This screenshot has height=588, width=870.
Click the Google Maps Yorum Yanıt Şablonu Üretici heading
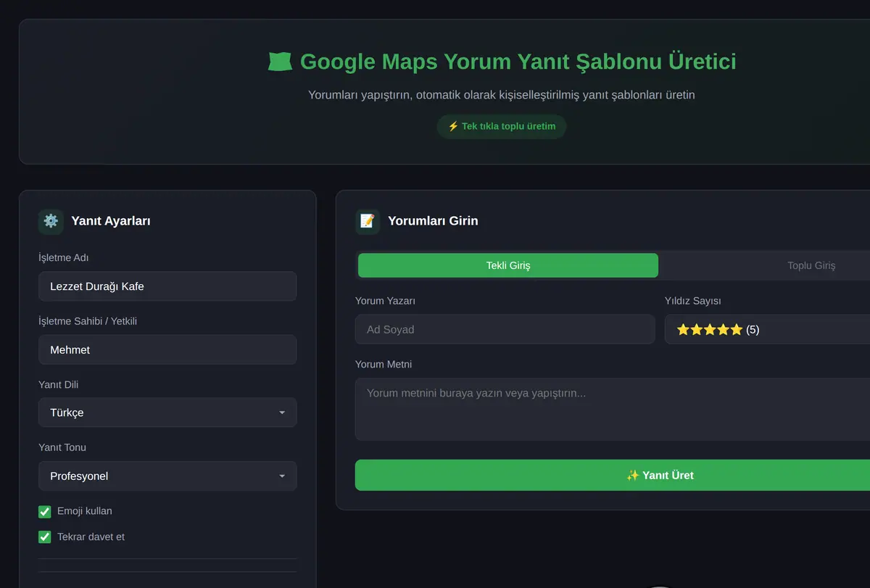click(x=518, y=62)
